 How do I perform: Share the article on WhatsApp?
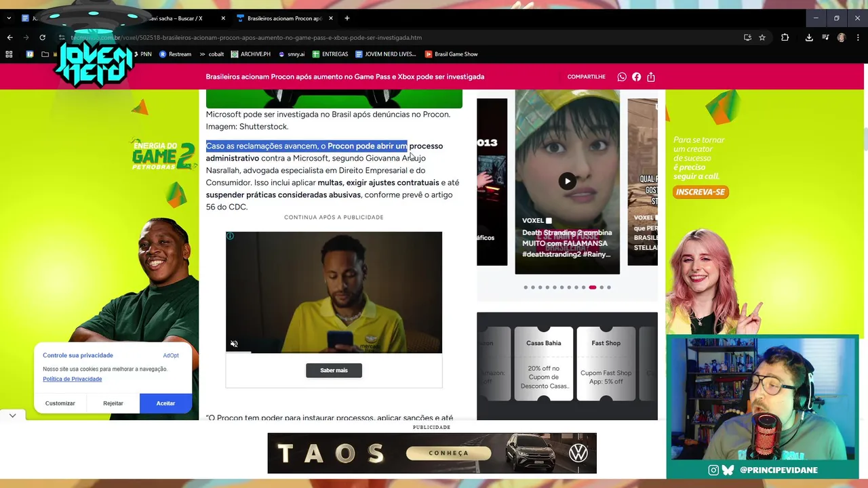(622, 77)
